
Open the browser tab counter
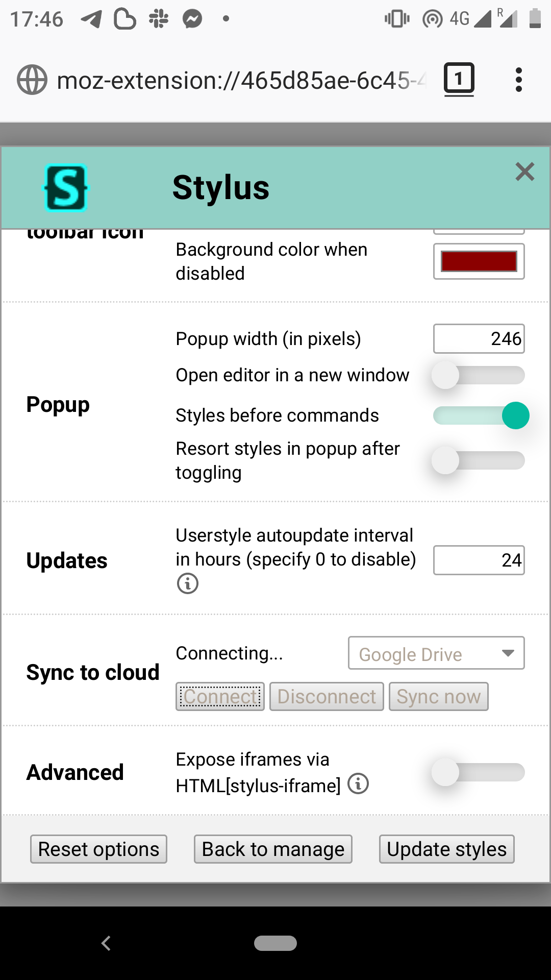(458, 78)
